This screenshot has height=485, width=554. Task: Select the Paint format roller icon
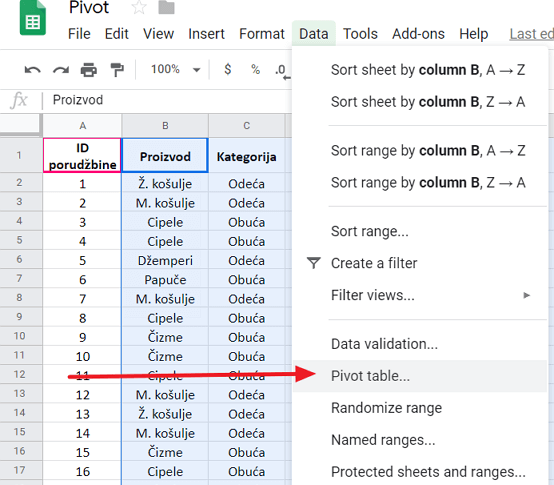tap(117, 70)
